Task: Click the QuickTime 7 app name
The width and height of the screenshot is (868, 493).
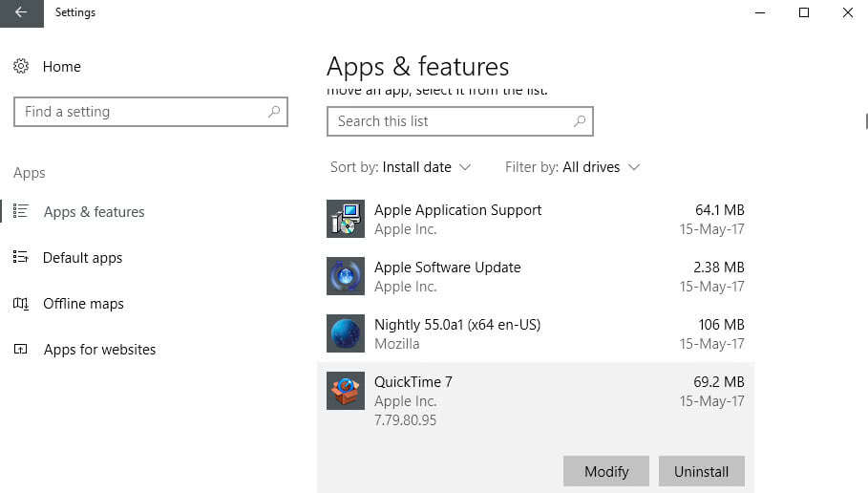Action: pyautogui.click(x=413, y=381)
